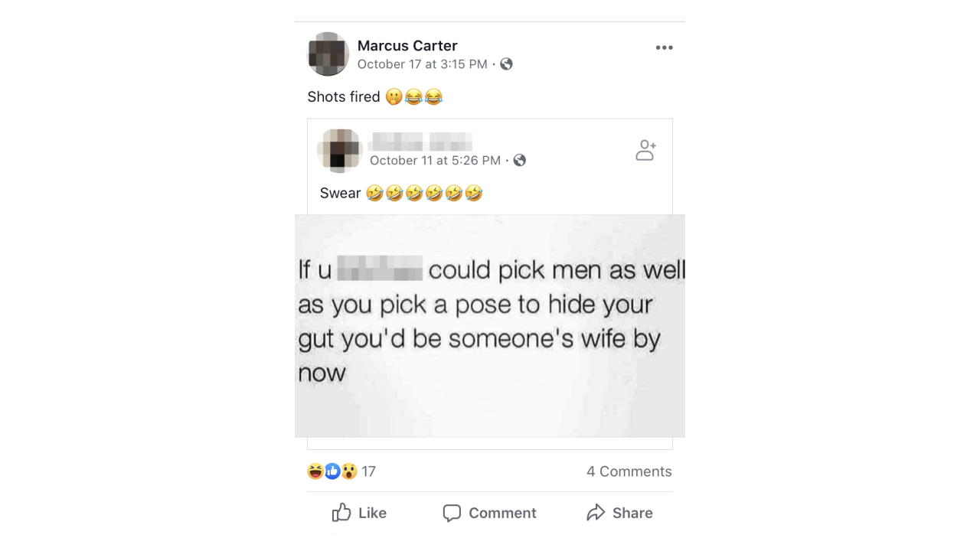Click the Wow reaction emoji icon
980x551 pixels.
click(349, 471)
